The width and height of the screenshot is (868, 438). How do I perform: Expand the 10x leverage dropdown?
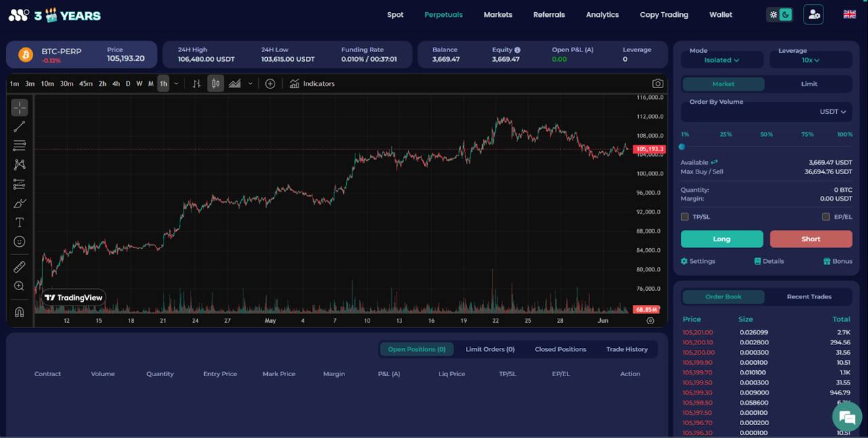(x=810, y=60)
